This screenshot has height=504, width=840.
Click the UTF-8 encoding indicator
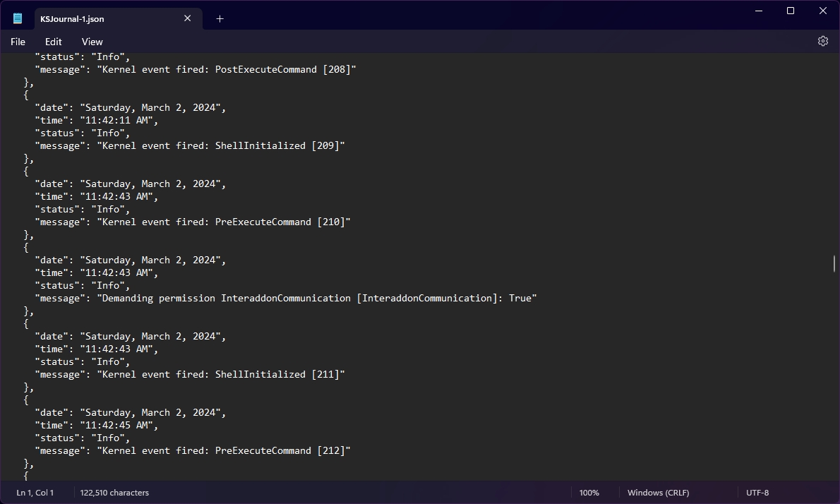coord(757,493)
